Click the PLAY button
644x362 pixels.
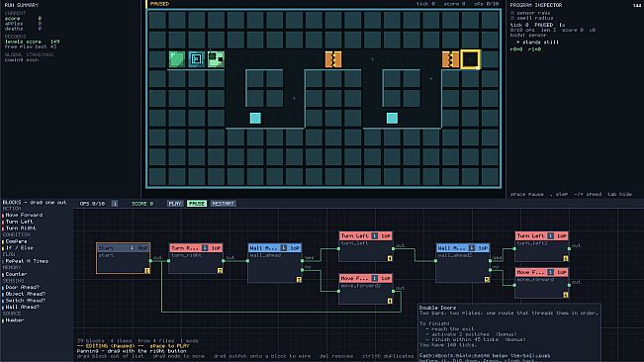tap(174, 203)
